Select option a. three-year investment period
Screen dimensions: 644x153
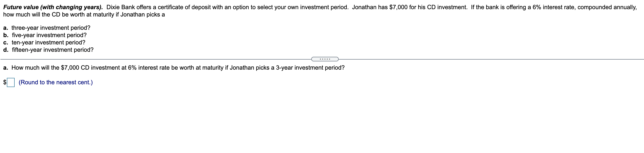coord(51,28)
